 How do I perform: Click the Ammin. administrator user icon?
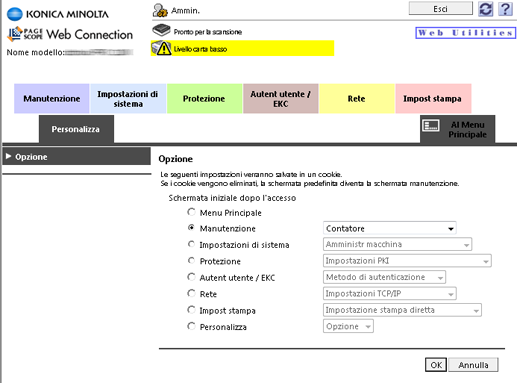click(x=160, y=10)
